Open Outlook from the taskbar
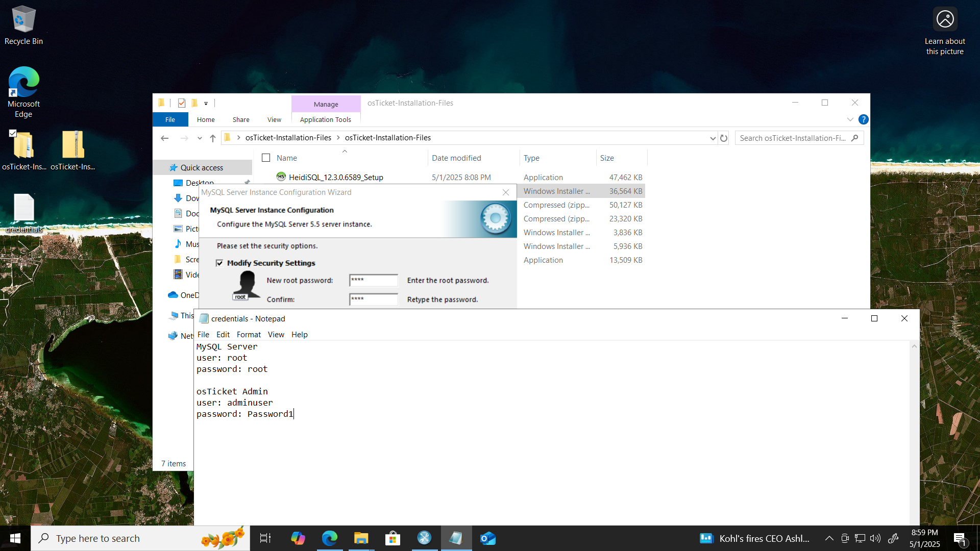 click(x=488, y=538)
